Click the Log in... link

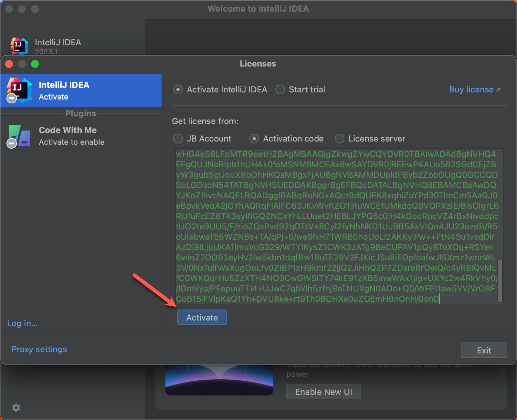[x=22, y=323]
